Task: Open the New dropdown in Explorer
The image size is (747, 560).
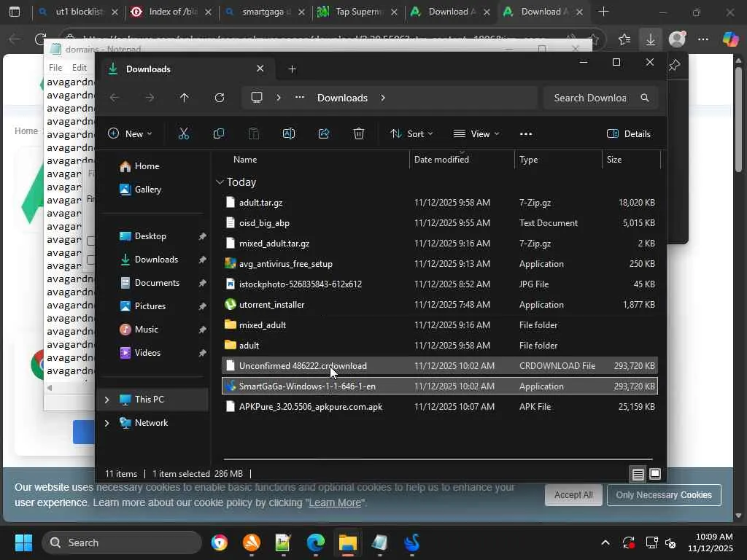Action: (x=130, y=134)
